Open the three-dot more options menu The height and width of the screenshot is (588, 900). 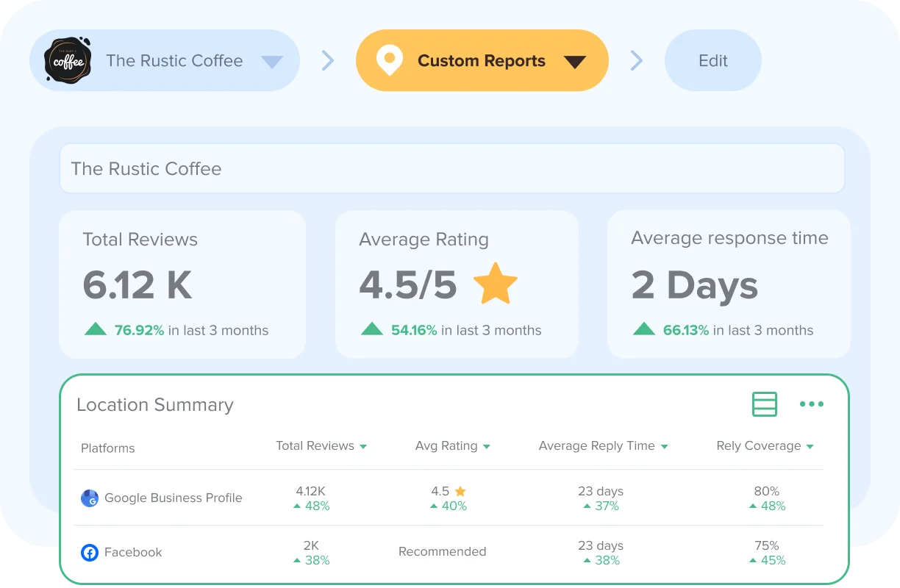click(x=811, y=404)
